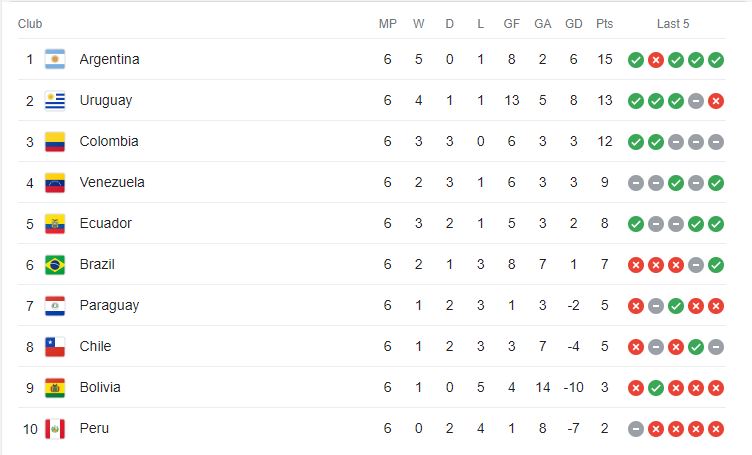Click the Pts column header
This screenshot has height=455, width=752.
tap(604, 24)
